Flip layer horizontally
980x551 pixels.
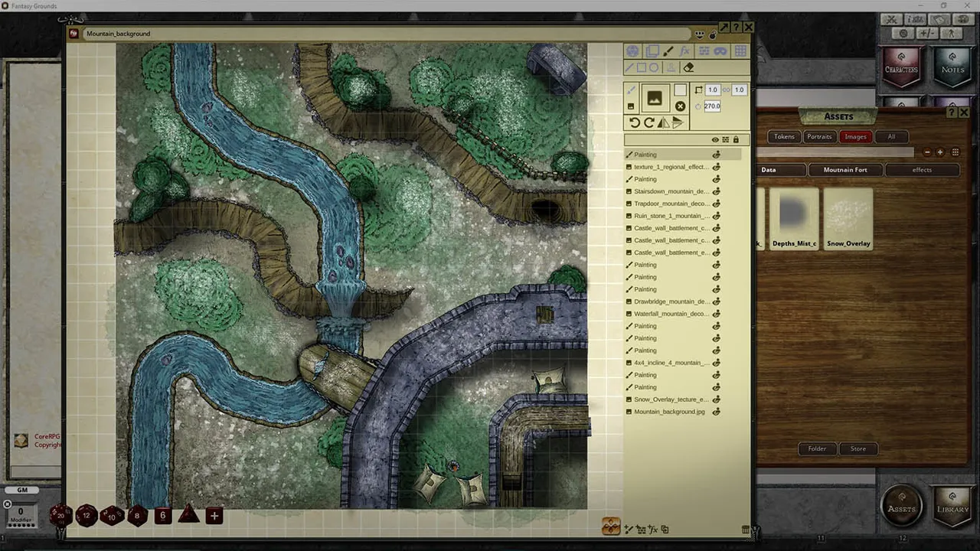[x=663, y=122]
